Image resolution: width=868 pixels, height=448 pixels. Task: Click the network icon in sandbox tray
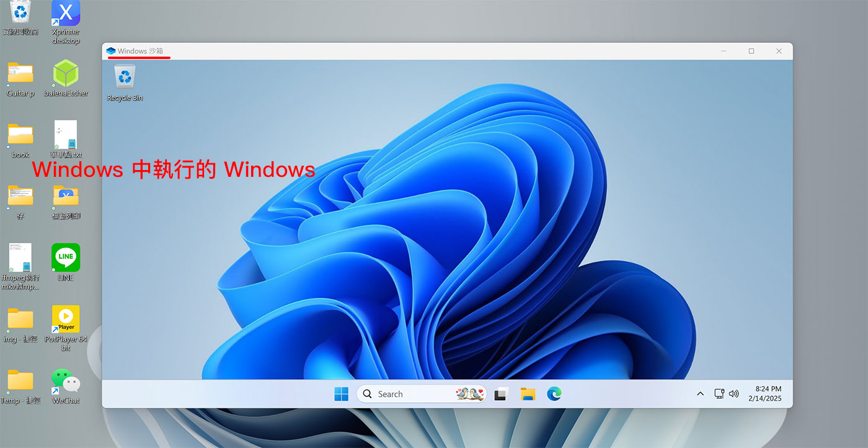(719, 394)
